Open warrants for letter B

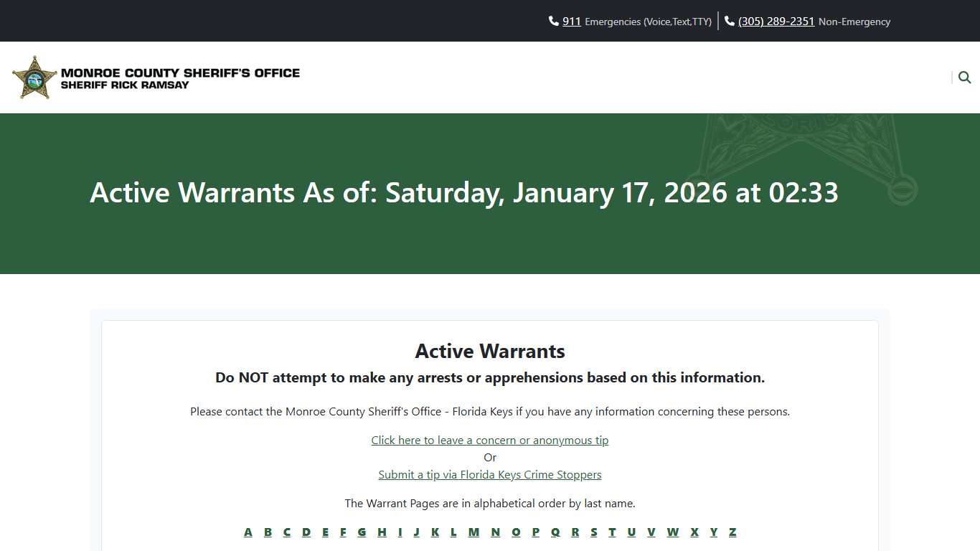point(268,532)
